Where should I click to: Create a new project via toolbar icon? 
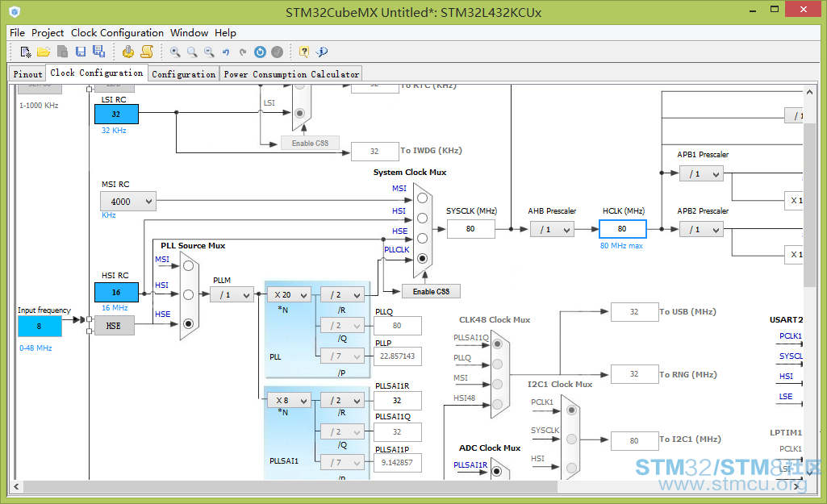[25, 52]
